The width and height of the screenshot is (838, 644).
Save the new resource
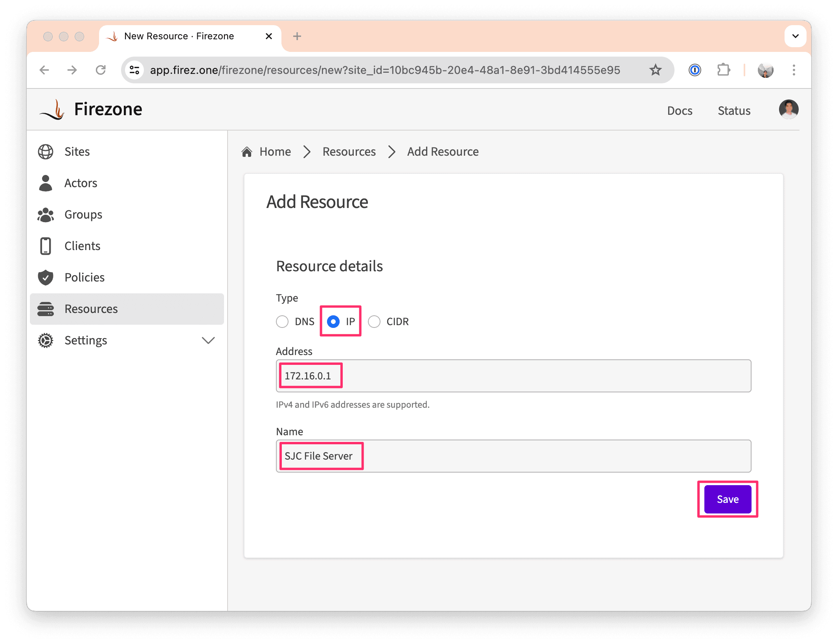(727, 499)
